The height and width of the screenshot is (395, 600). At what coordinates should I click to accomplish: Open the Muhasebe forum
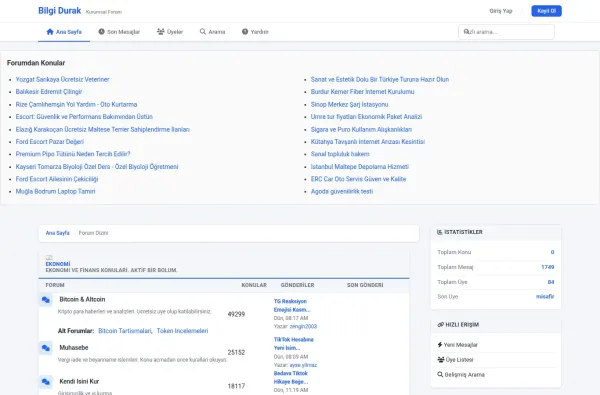coord(74,348)
